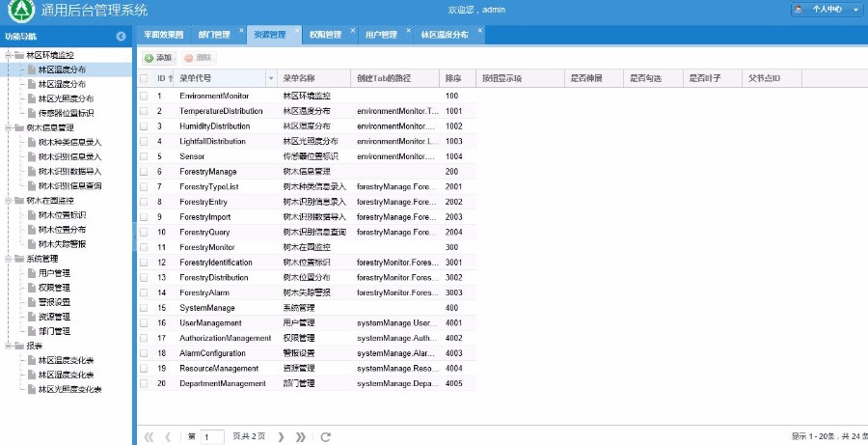Click the green tree logo icon
The width and height of the screenshot is (868, 445).
[x=21, y=11]
